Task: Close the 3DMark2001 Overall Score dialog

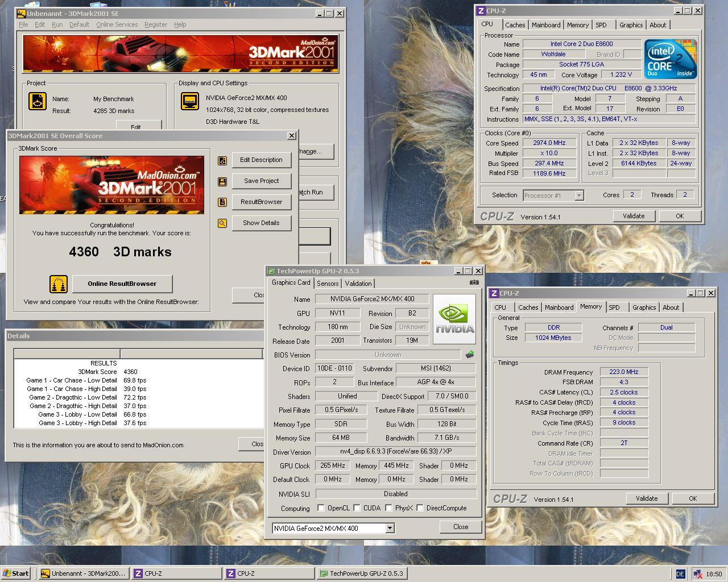Action: click(292, 135)
